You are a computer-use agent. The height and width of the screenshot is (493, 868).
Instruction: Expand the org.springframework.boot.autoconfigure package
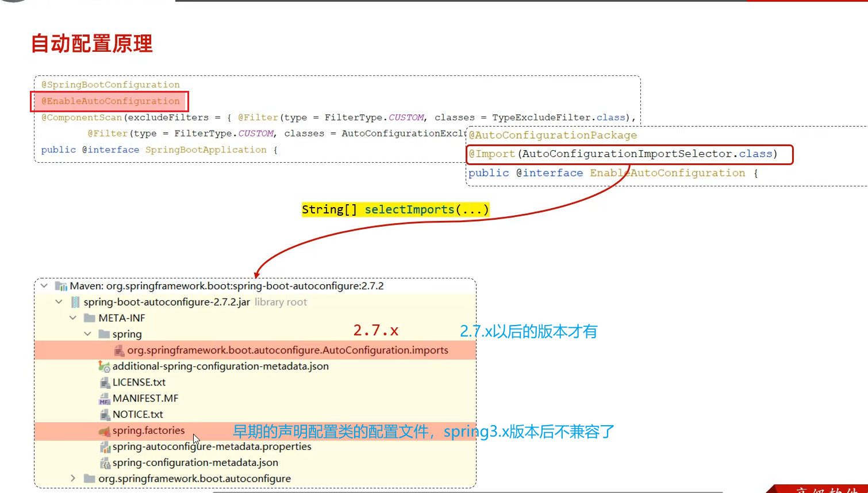pos(73,479)
